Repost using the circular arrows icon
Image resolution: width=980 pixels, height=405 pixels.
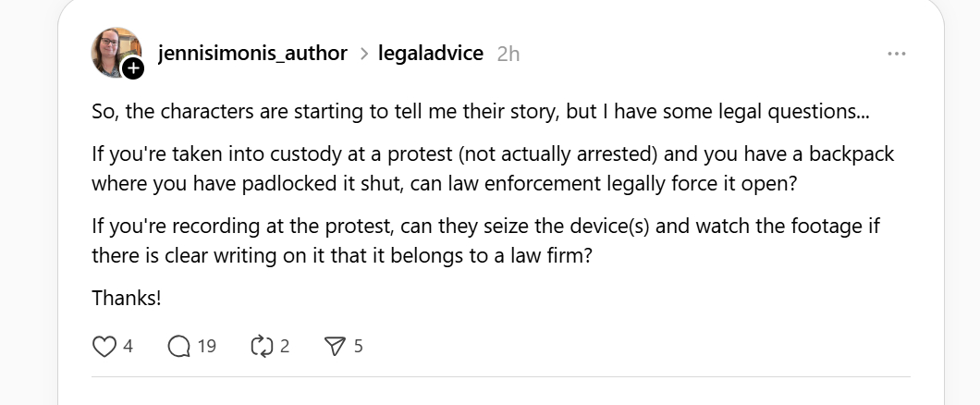(x=261, y=346)
